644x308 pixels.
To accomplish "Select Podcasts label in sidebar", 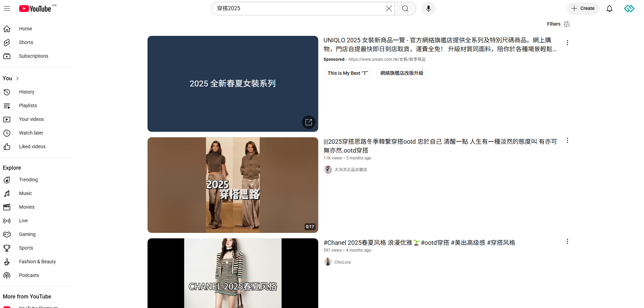I will coord(29,275).
